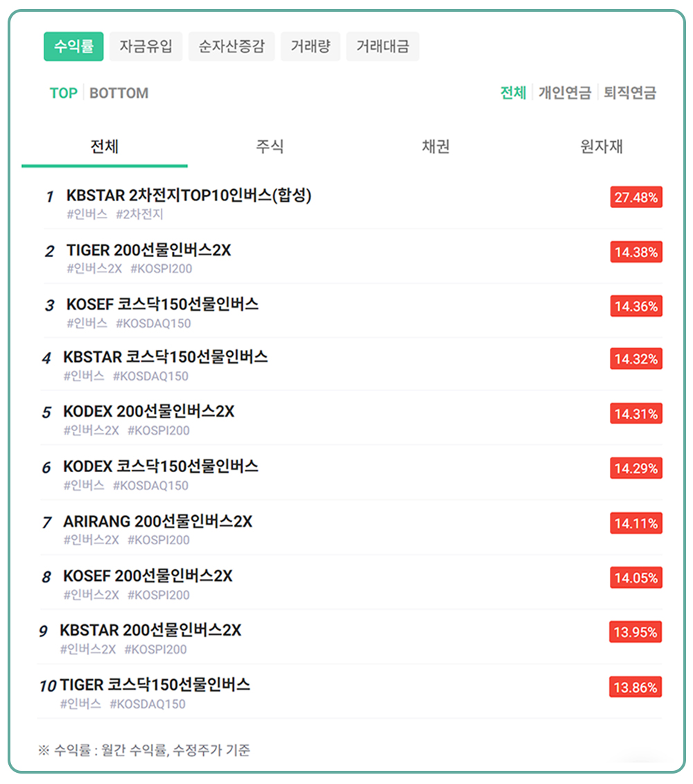Open KBSTAR 2차전지TOP10인버스(합성) ETF

[188, 196]
